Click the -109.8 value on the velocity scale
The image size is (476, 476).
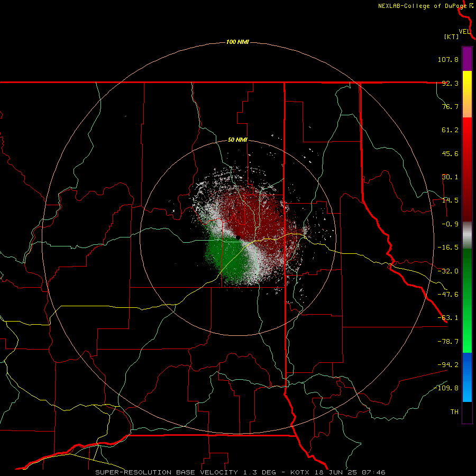(x=446, y=388)
